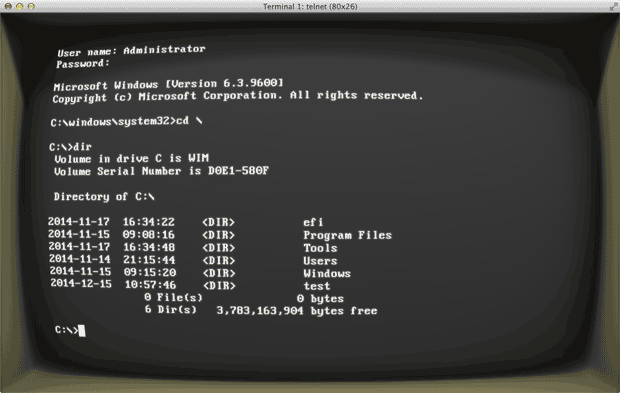620x393 pixels.
Task: Click the 'Program Files' directory name
Action: tap(348, 235)
